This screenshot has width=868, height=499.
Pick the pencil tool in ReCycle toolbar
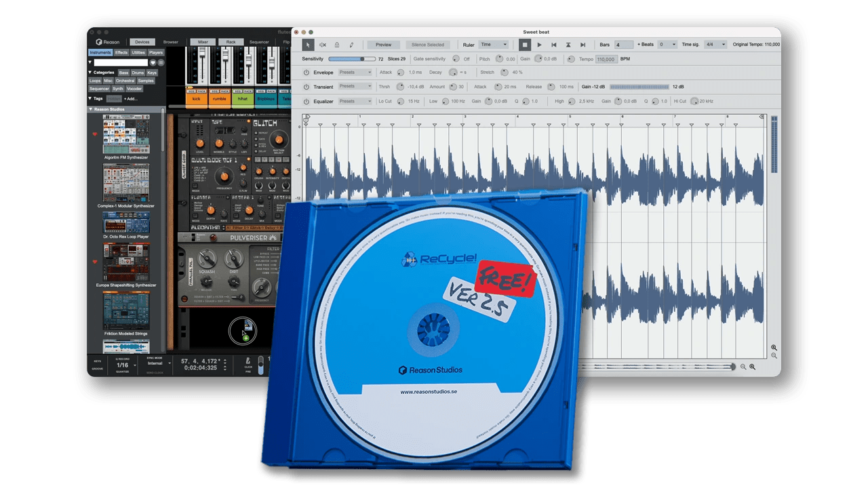point(351,45)
